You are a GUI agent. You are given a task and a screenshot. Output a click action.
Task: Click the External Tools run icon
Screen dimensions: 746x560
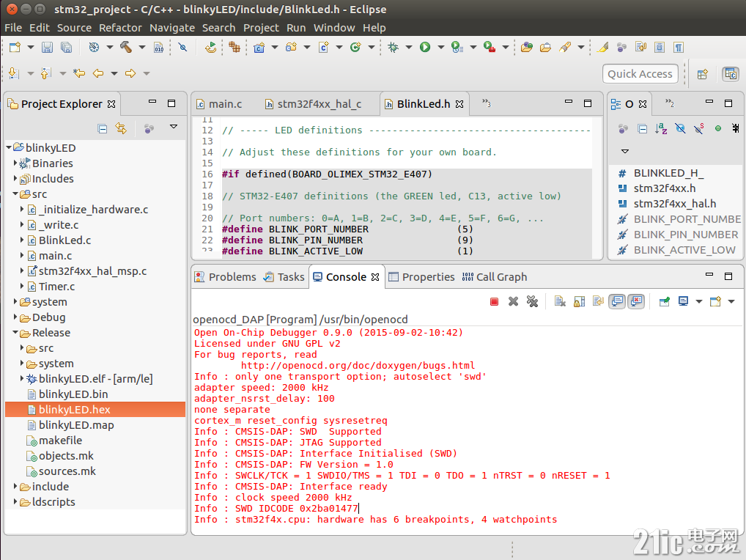(489, 47)
